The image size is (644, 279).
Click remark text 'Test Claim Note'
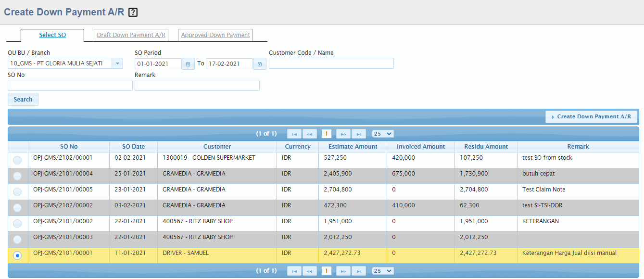(543, 190)
